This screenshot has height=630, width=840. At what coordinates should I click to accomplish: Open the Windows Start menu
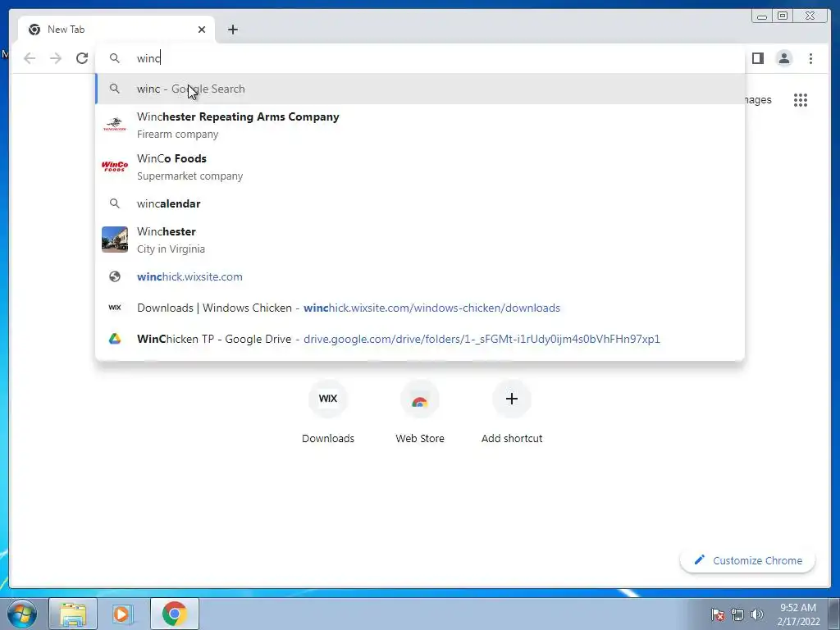[21, 614]
